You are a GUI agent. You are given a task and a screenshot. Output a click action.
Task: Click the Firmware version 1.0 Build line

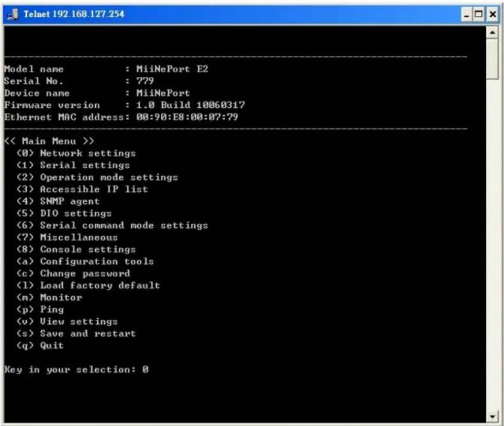(124, 105)
